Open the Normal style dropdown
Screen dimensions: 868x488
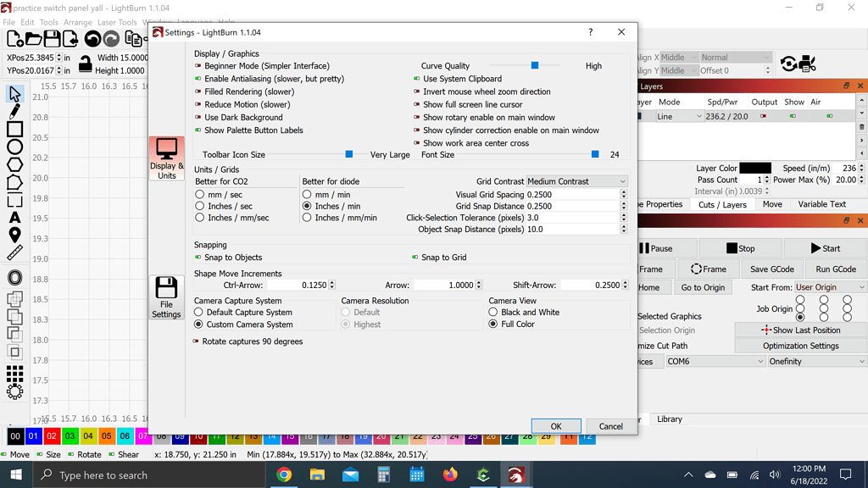coord(735,58)
